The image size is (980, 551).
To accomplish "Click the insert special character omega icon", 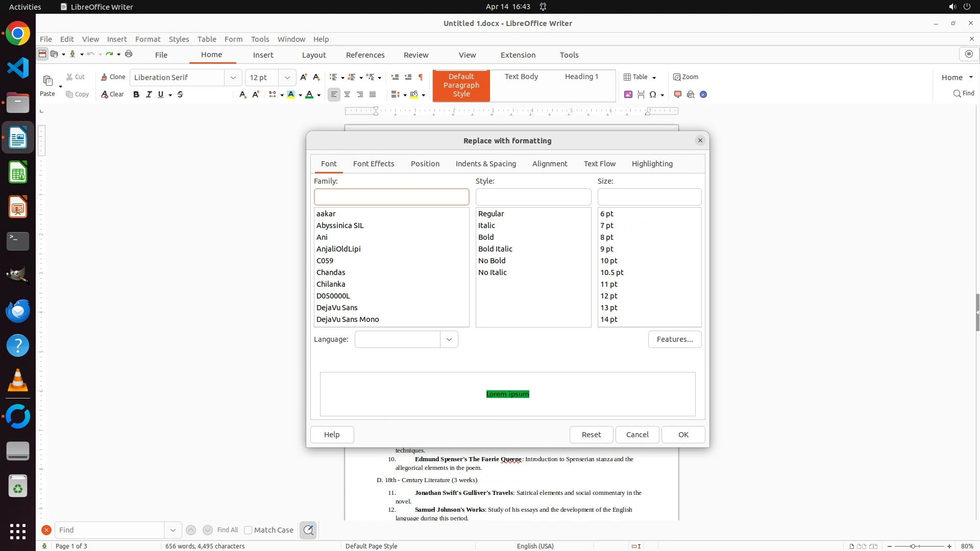I will pyautogui.click(x=653, y=94).
